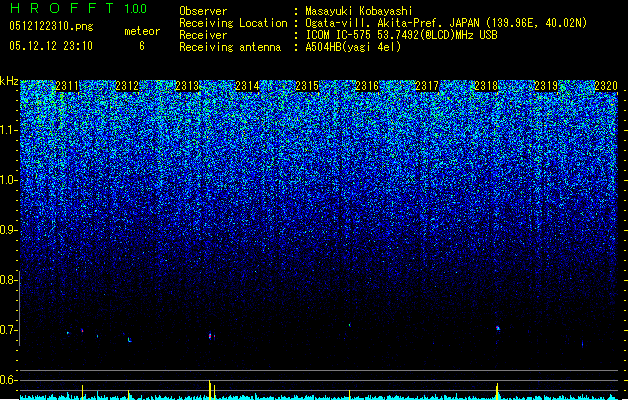Image resolution: width=629 pixels, height=400 pixels.
Task: Click the meteor count value 6
Action: click(142, 46)
